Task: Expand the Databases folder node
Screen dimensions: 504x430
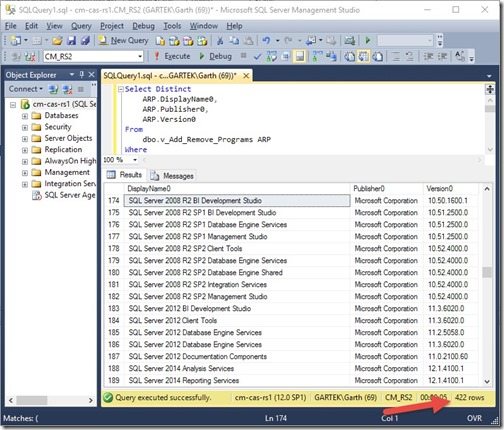Action: 25,116
